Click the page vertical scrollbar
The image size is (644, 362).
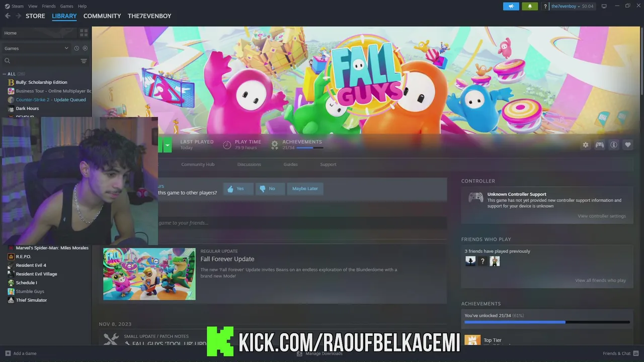pyautogui.click(x=641, y=60)
